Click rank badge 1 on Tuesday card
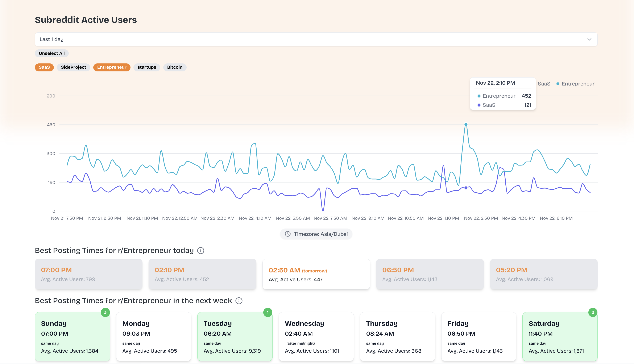 pos(268,312)
